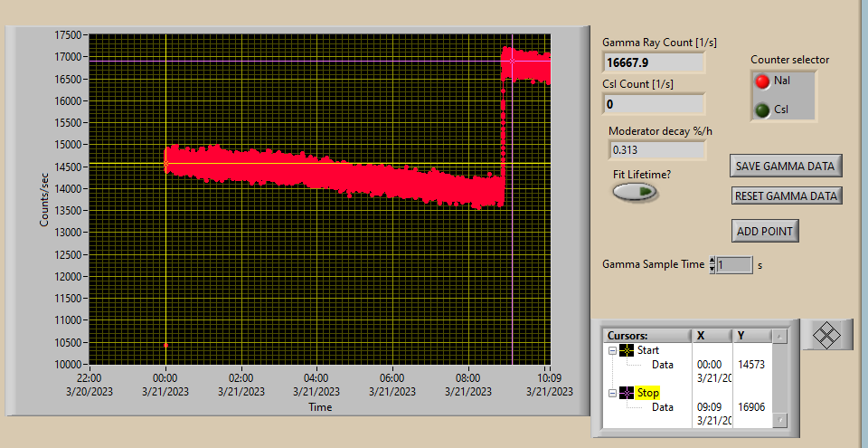This screenshot has height=448, width=868.
Task: Click the 10000 y-axis minimum label
Action: point(68,364)
